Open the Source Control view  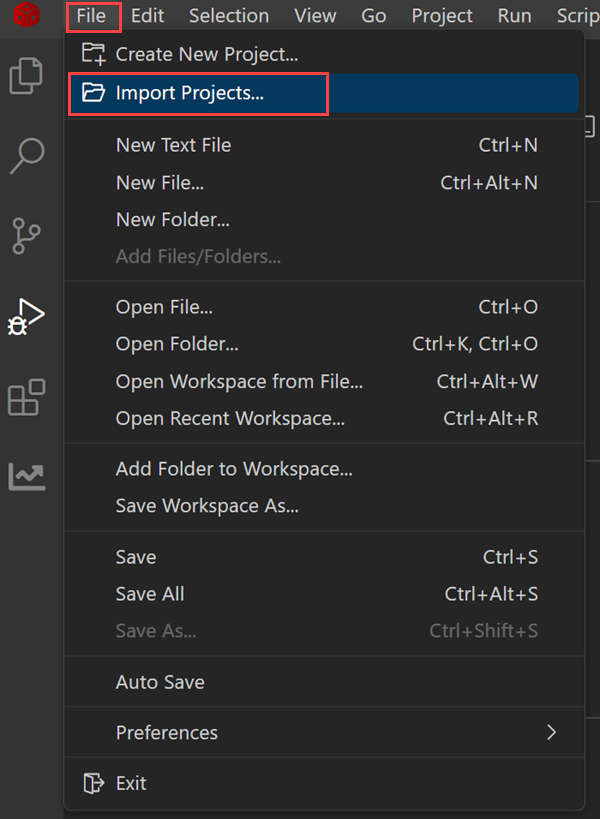26,236
